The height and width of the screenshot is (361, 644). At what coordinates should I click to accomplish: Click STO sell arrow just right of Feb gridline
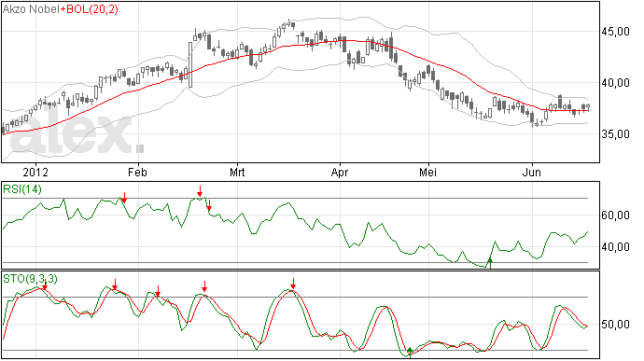pos(158,292)
